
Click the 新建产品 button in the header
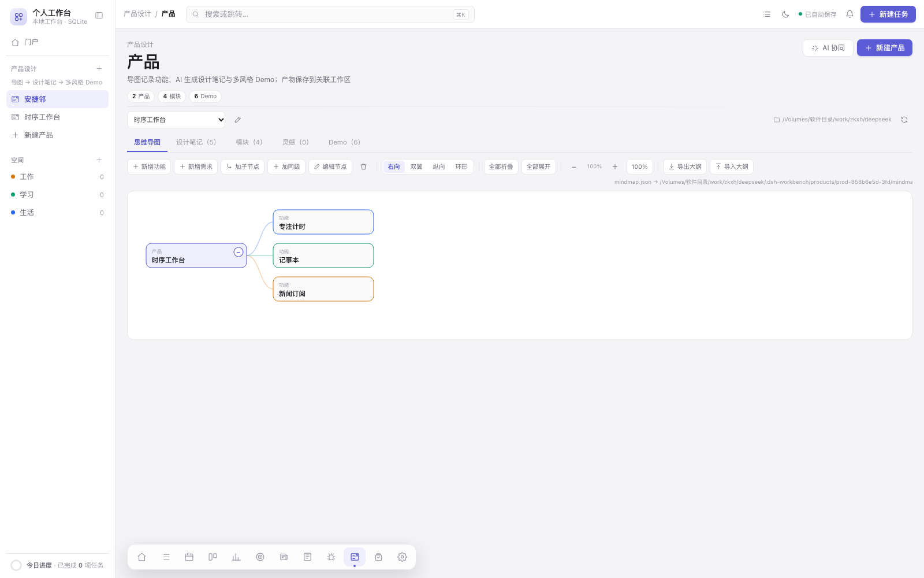pyautogui.click(x=885, y=48)
